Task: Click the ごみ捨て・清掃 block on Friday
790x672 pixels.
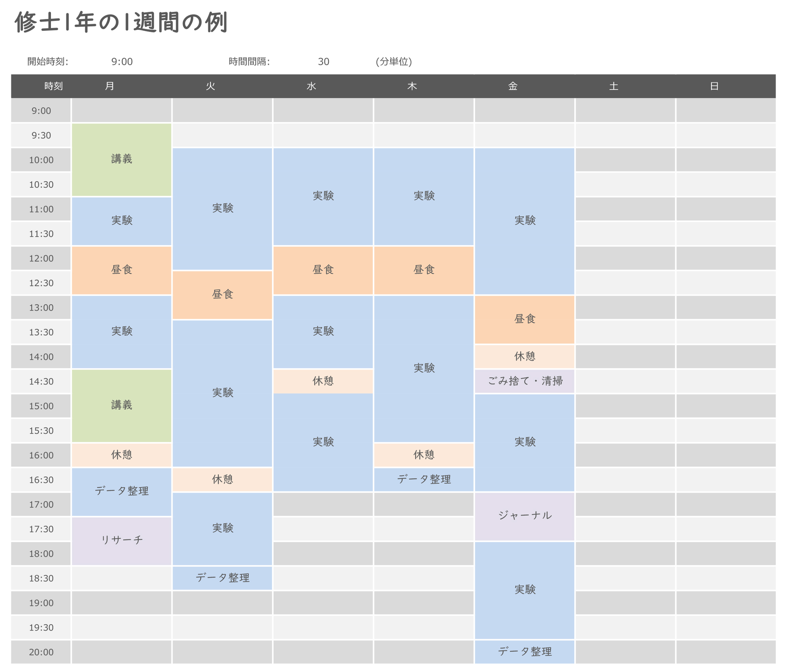Action: tap(524, 381)
